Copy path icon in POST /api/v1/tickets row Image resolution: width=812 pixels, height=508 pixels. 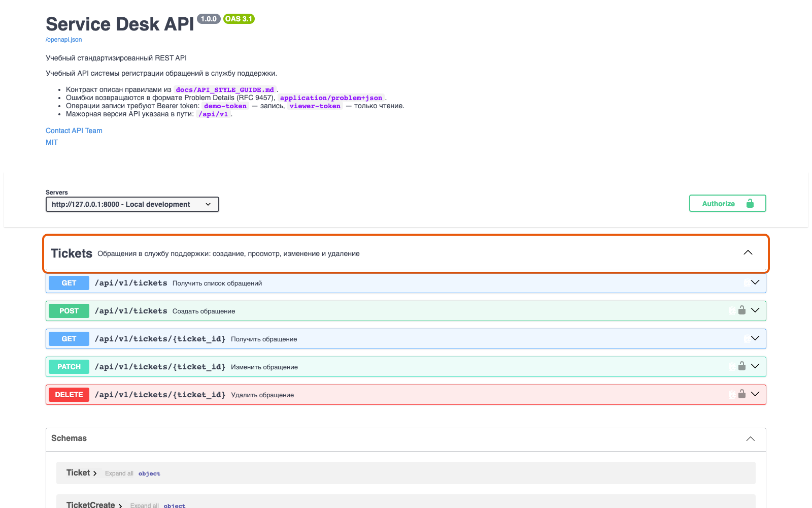click(x=732, y=310)
